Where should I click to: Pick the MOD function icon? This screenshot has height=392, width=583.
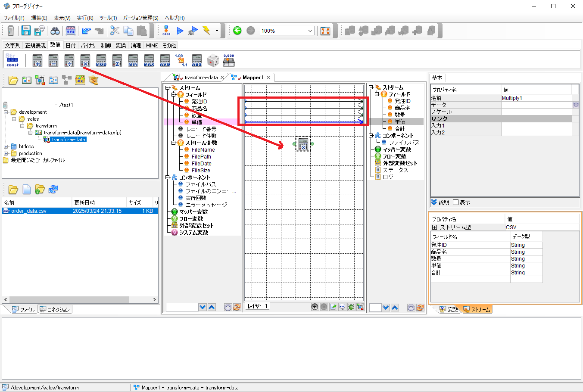pos(101,61)
